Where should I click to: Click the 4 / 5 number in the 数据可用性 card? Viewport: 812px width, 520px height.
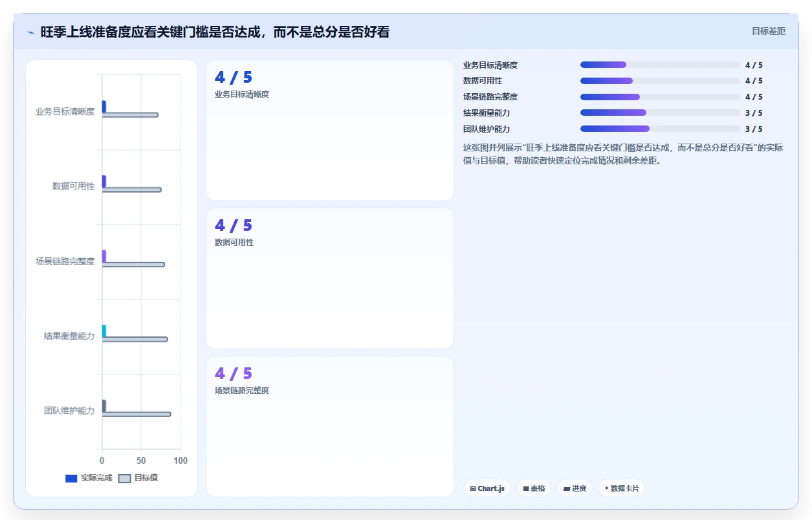tap(234, 226)
